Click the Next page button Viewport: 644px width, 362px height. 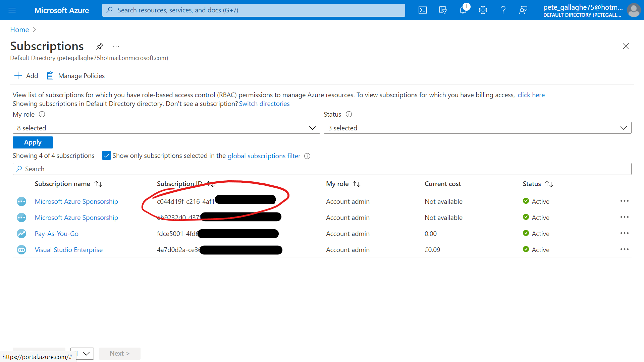120,354
